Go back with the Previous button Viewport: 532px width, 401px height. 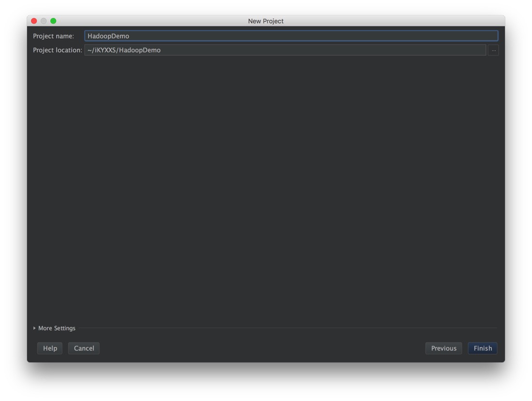point(443,348)
